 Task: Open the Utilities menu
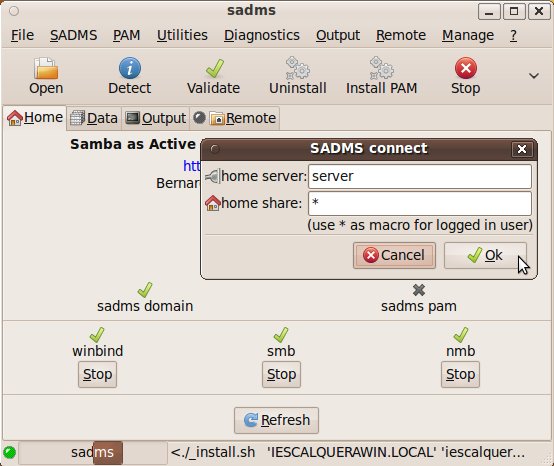tap(182, 35)
